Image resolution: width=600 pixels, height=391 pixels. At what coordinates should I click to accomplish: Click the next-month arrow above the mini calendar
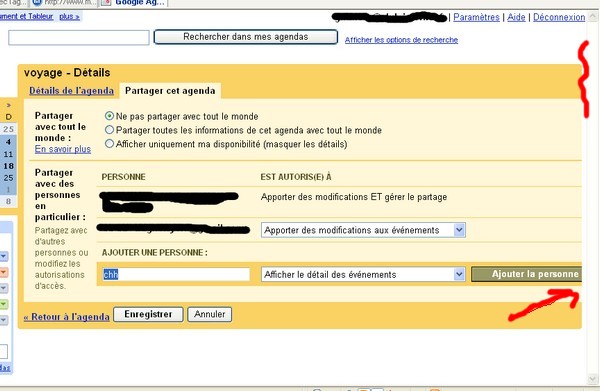pos(8,105)
